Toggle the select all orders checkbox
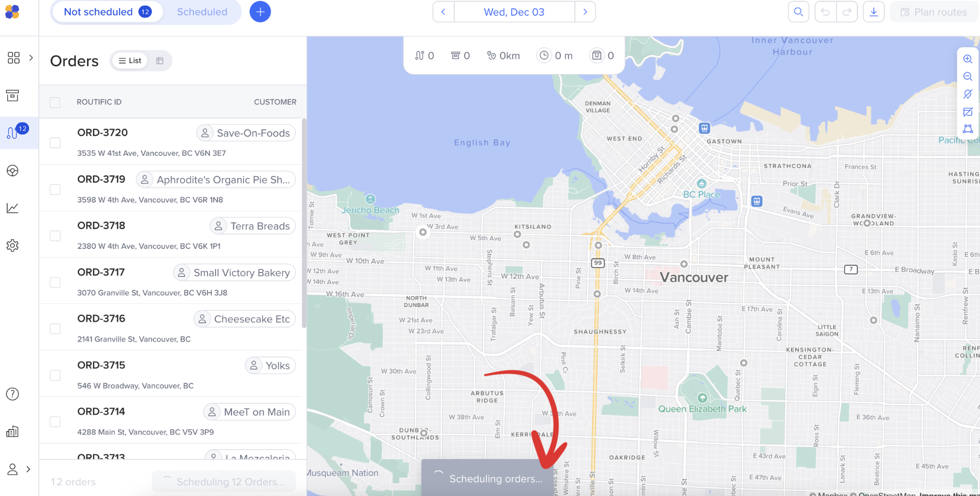The image size is (980, 496). point(55,103)
